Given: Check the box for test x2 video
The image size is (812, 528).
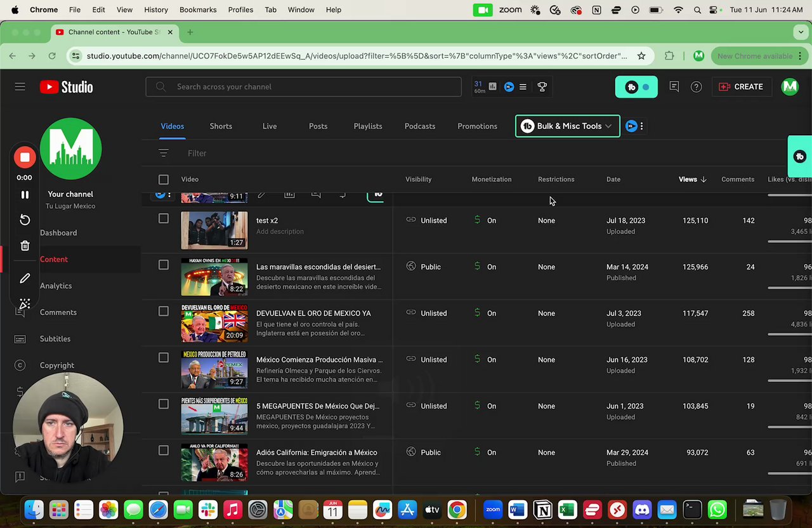Looking at the screenshot, I should (x=164, y=218).
